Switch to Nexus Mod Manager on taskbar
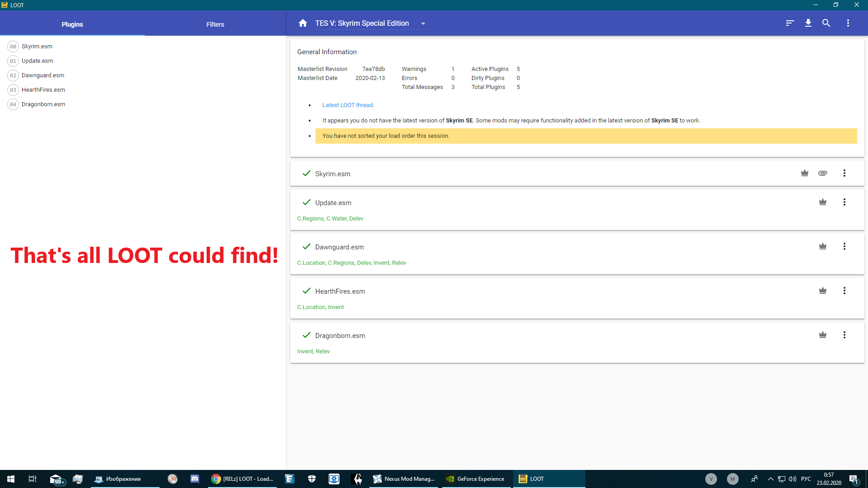Image resolution: width=868 pixels, height=488 pixels. point(404,479)
